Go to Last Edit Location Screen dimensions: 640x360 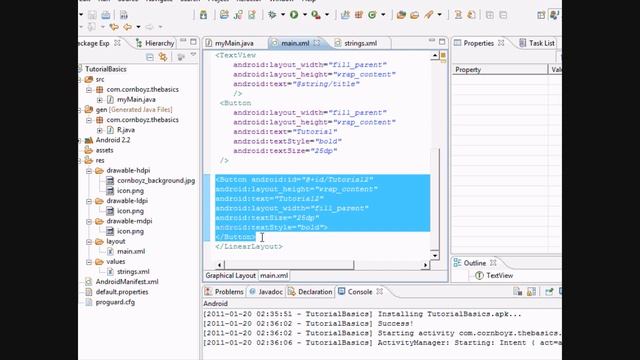(114, 27)
